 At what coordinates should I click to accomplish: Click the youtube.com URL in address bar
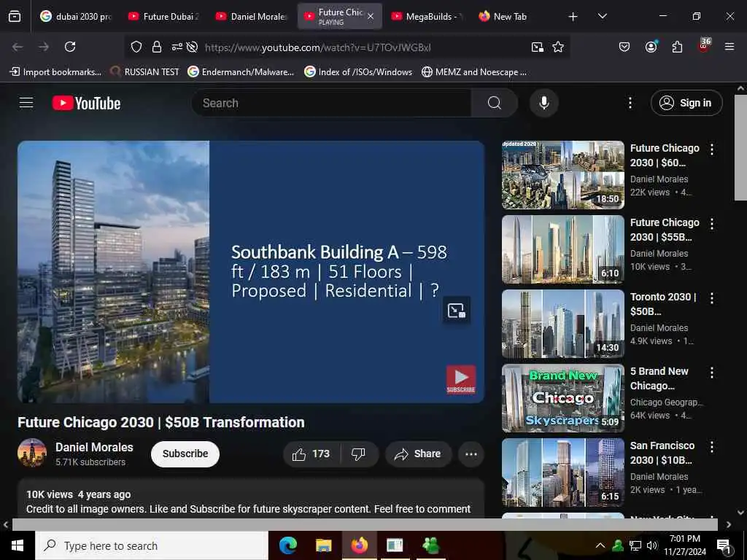click(x=318, y=47)
